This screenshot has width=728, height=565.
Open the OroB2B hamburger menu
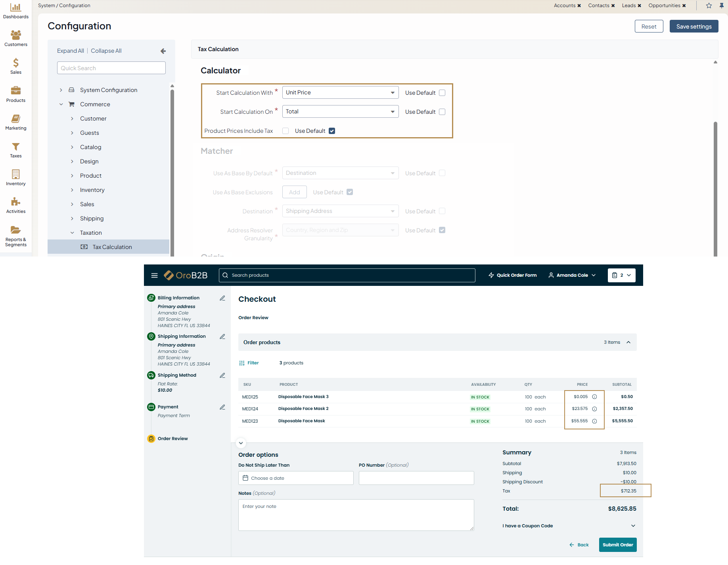155,276
